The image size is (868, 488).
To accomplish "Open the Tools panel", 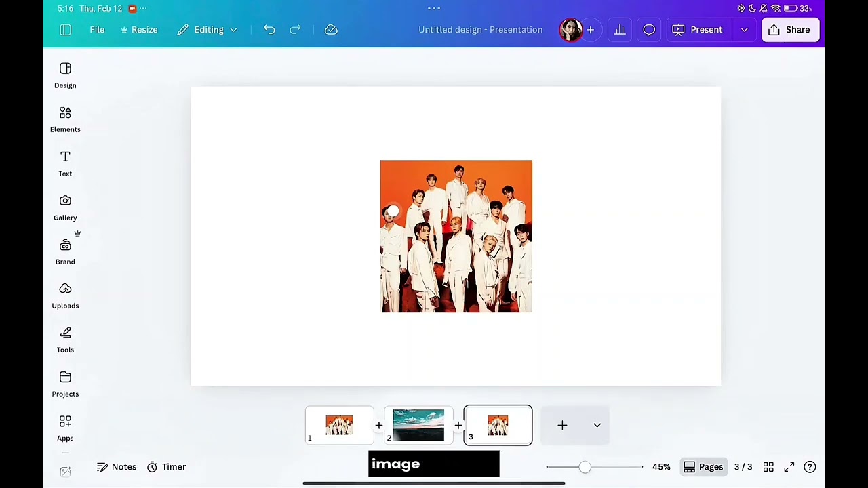I will [x=65, y=340].
